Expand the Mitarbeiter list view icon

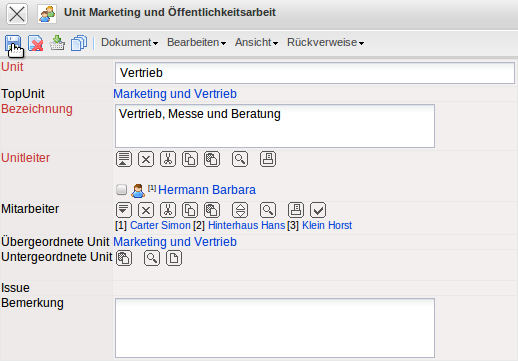[x=124, y=210]
